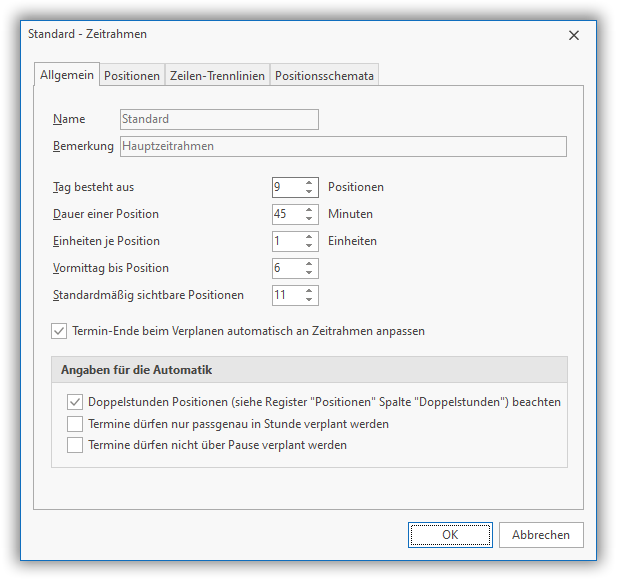
Task: Increase 'Standardmäßig sichtbare Positionen' value
Action: pos(310,290)
